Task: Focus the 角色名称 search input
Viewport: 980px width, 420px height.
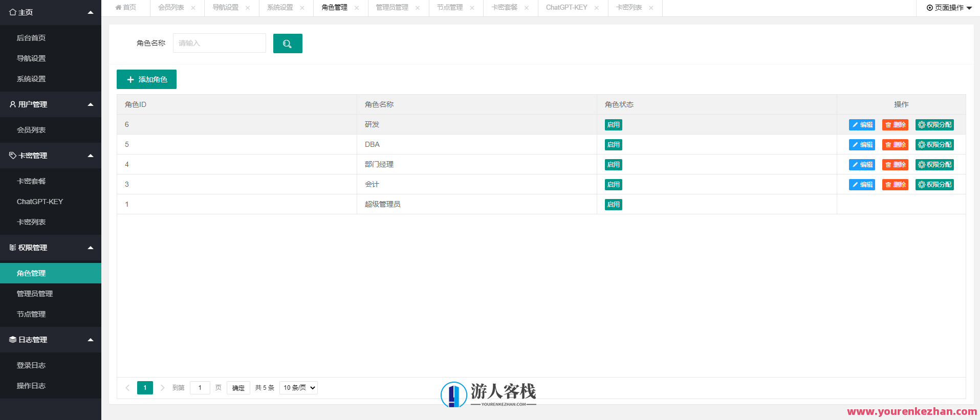Action: [x=220, y=43]
